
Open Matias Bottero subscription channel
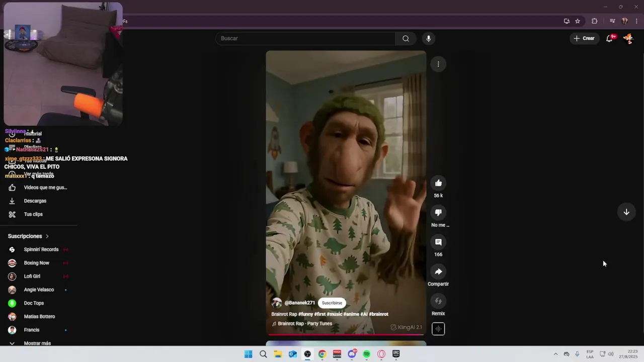click(x=38, y=317)
